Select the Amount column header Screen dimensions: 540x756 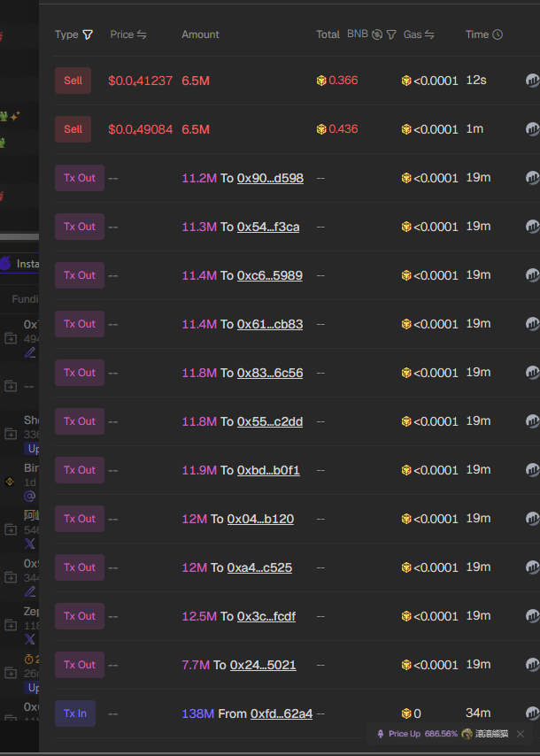click(200, 35)
